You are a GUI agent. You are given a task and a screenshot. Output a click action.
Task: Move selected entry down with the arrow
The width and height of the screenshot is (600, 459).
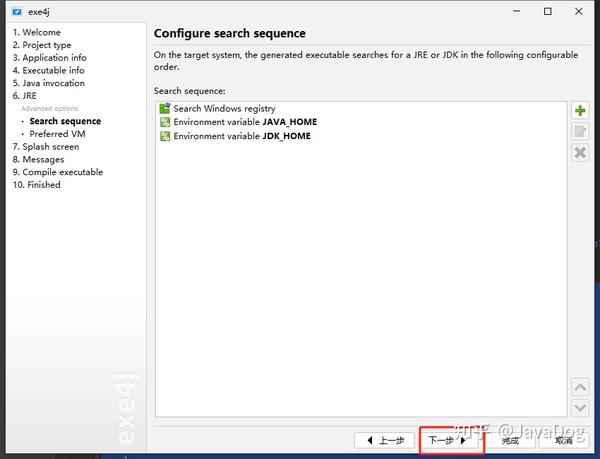click(580, 408)
